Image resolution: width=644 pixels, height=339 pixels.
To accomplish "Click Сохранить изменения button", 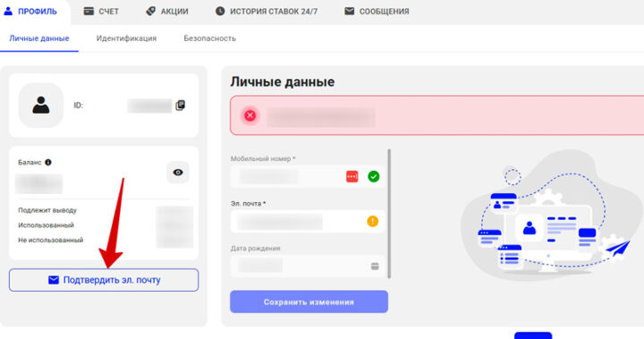I will tap(309, 302).
